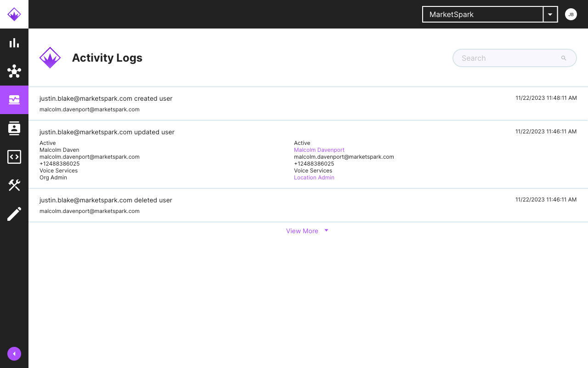Click the MarketSpark organization combo box

(490, 14)
